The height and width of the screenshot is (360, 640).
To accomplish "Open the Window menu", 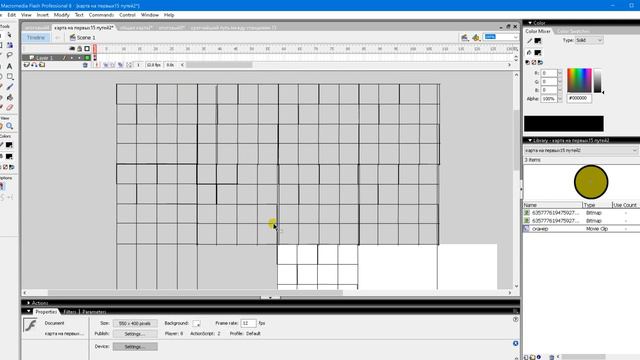I will pos(149,15).
